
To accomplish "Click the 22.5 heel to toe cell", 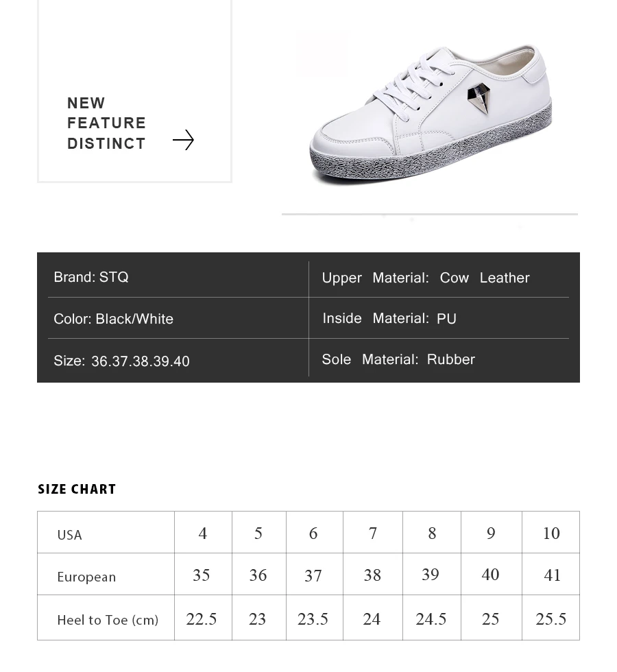I will pos(202,619).
